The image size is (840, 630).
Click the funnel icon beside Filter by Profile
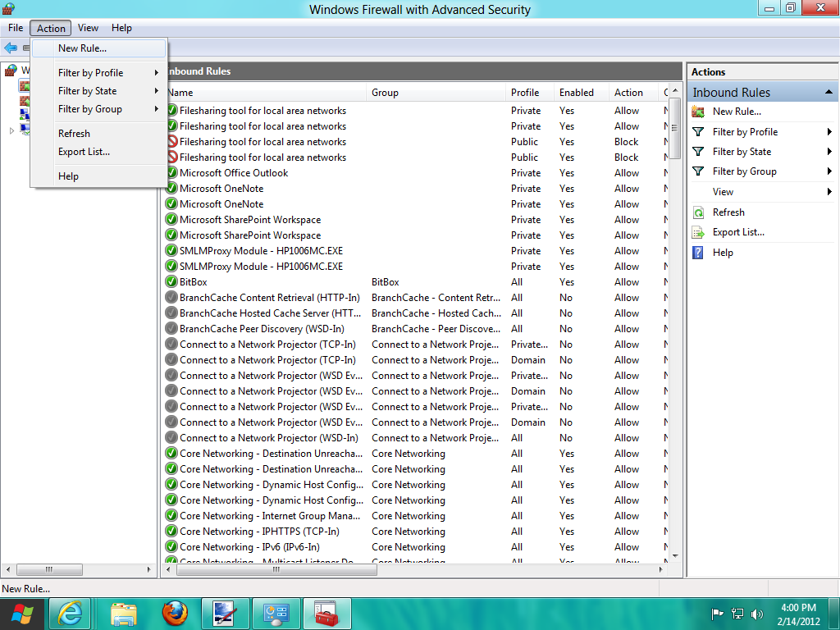coord(698,132)
